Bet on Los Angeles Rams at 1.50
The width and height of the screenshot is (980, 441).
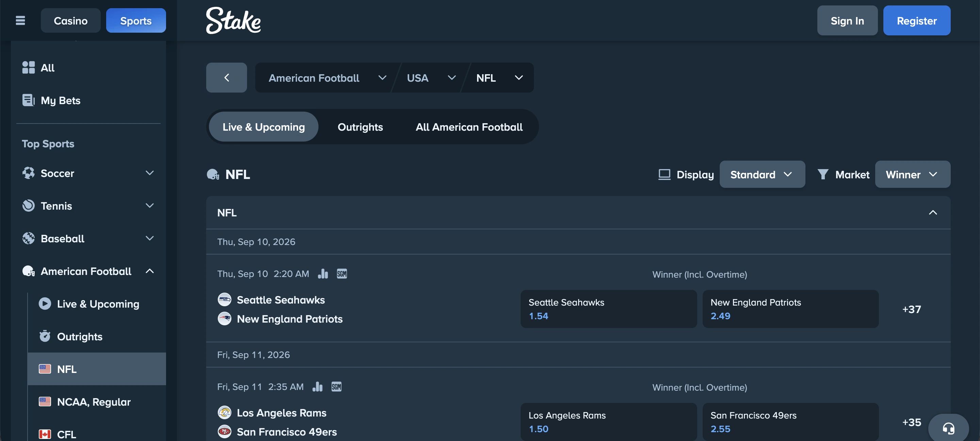(608, 422)
